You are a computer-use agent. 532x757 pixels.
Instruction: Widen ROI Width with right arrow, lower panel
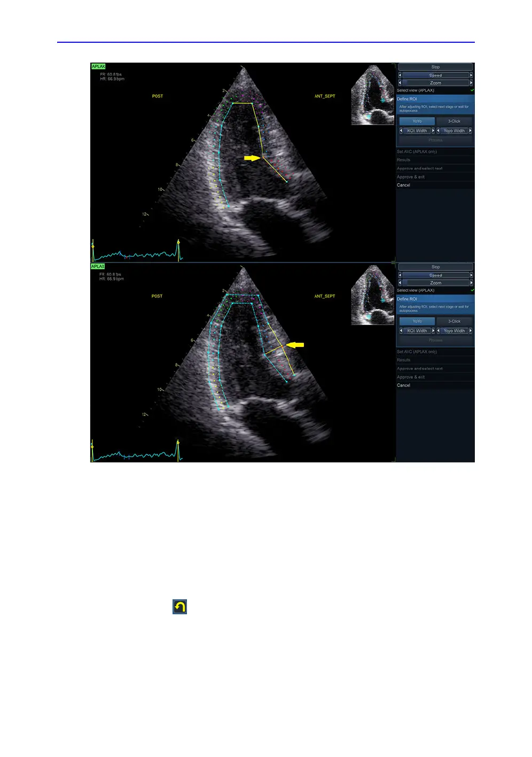click(433, 331)
